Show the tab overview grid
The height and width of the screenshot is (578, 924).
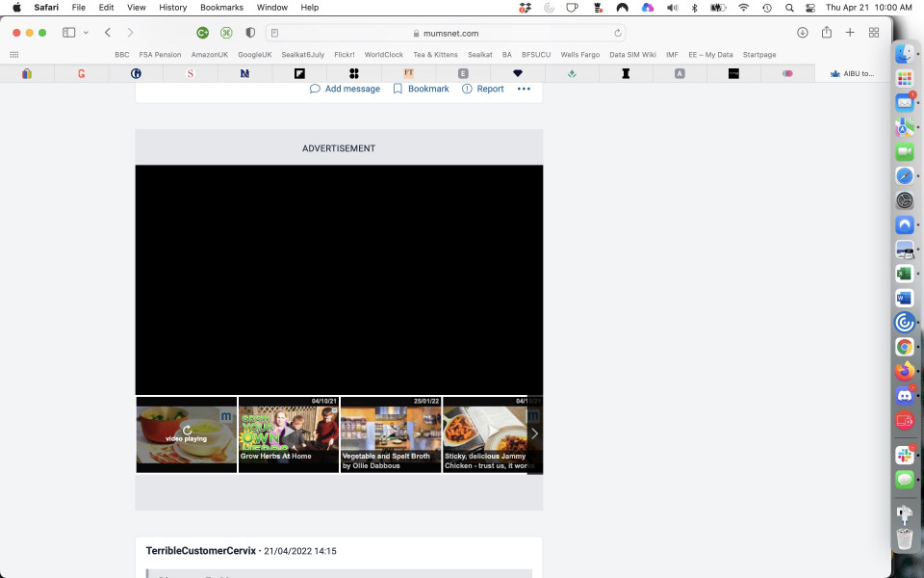874,33
